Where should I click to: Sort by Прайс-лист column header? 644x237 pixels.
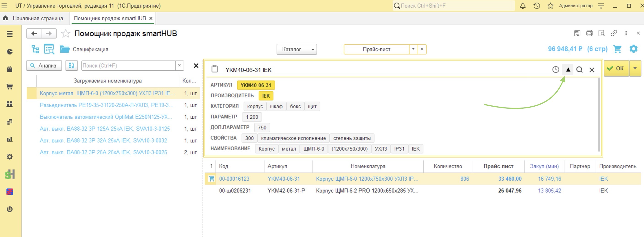pos(498,166)
